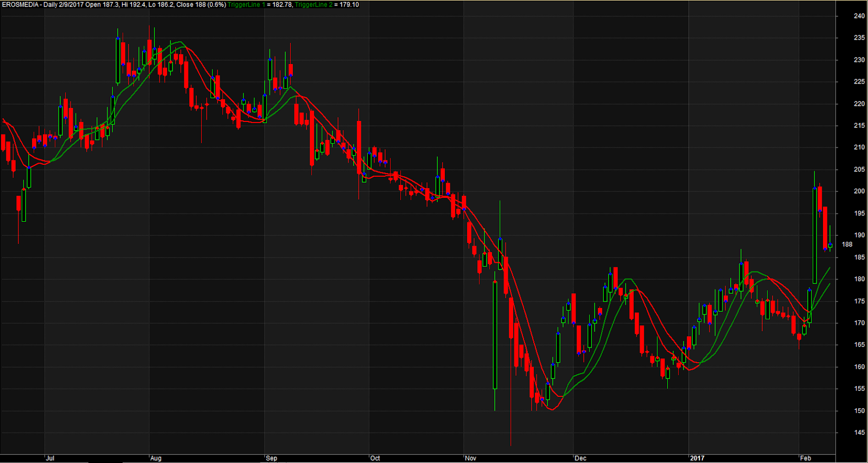Click the 165 price axis label
Viewport: 868px width, 463px height.
tap(859, 345)
